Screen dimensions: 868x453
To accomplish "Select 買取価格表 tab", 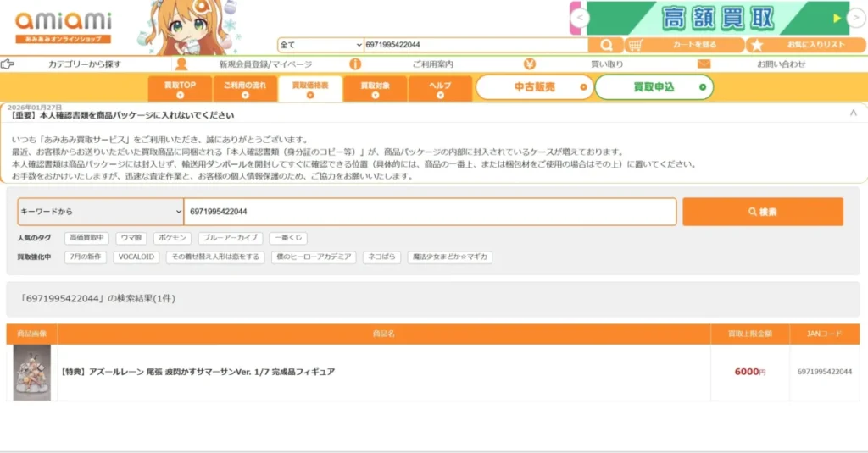I will 310,89.
